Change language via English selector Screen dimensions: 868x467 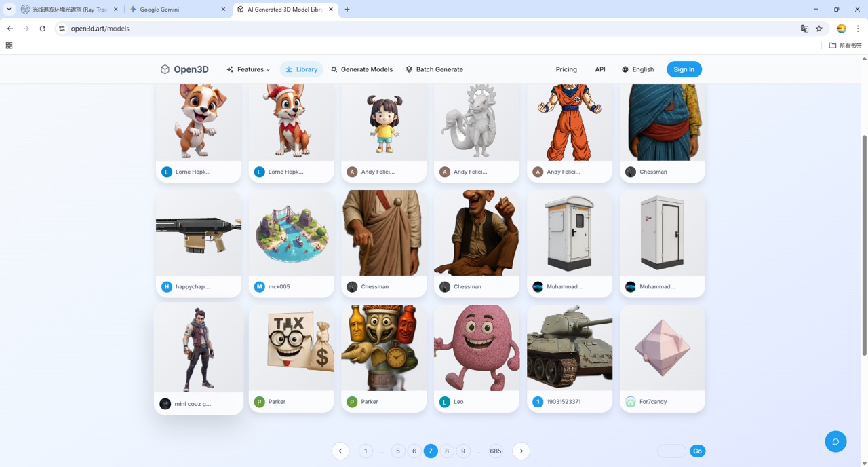pos(637,69)
